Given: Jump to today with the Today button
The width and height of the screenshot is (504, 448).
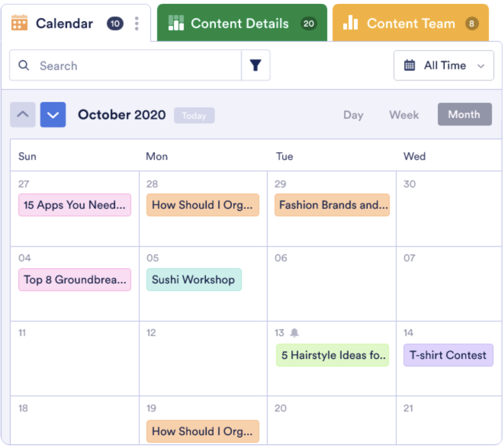Looking at the screenshot, I should tap(194, 115).
